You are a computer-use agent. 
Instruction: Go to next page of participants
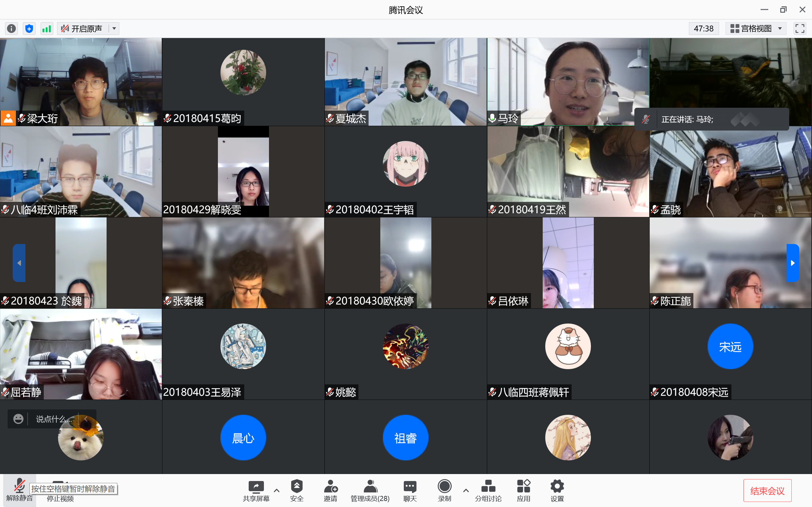793,263
